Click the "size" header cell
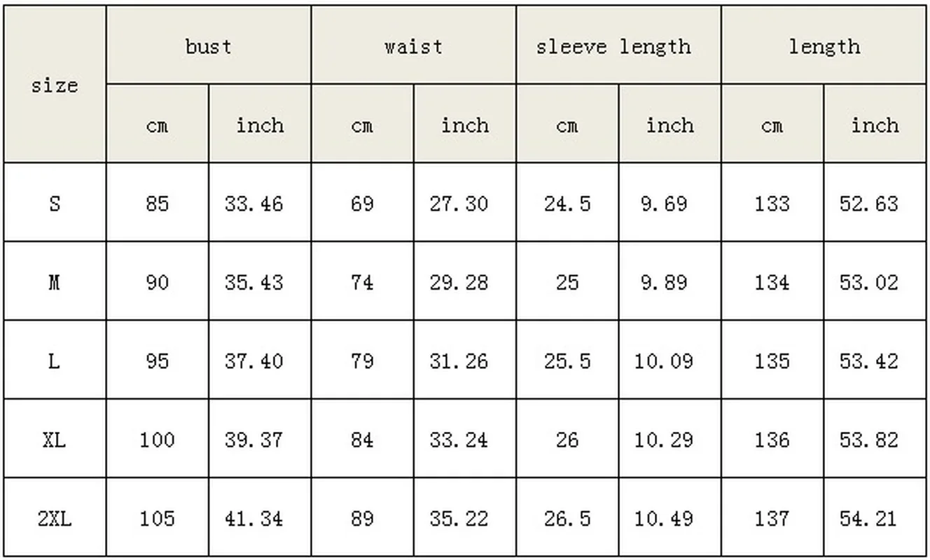The height and width of the screenshot is (560, 930). [x=54, y=85]
